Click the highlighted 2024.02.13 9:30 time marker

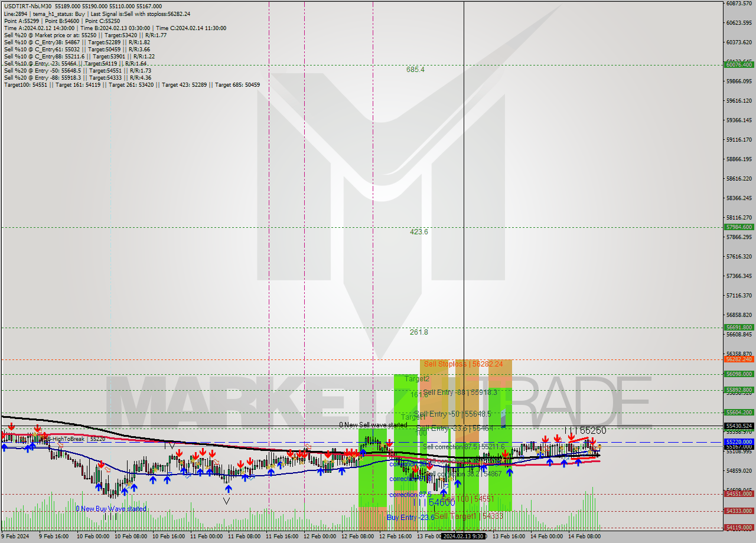tap(464, 537)
